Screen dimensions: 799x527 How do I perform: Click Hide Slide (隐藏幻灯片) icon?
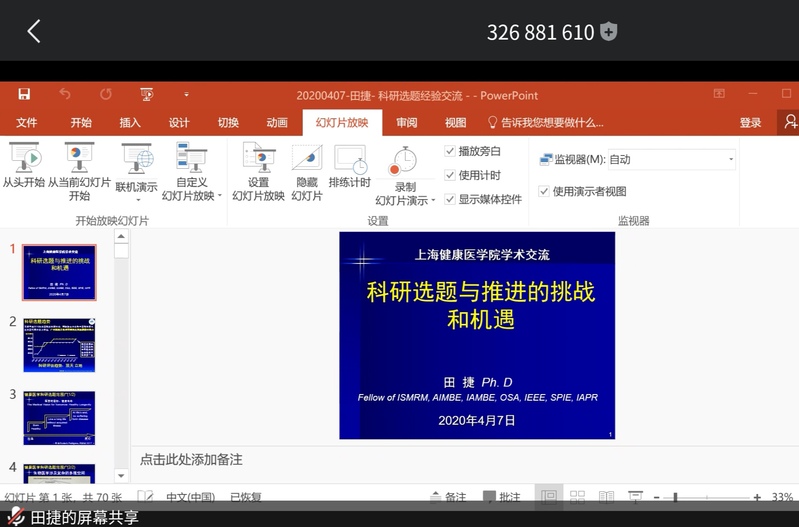(x=307, y=170)
